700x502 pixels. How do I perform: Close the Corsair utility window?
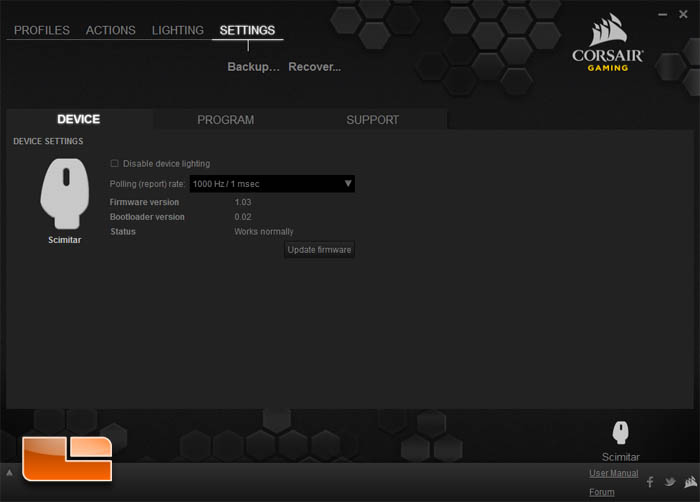click(x=683, y=14)
